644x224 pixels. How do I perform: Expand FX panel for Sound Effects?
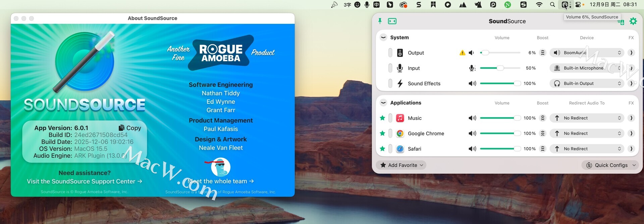(631, 84)
